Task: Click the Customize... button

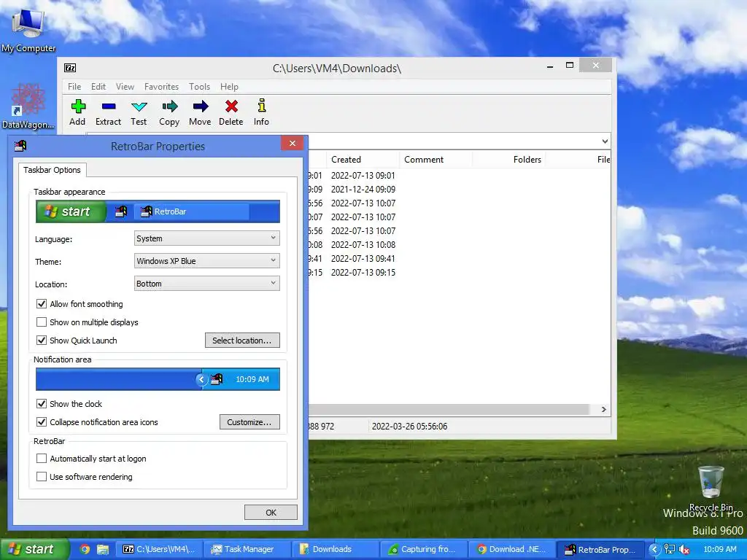Action: coord(249,422)
